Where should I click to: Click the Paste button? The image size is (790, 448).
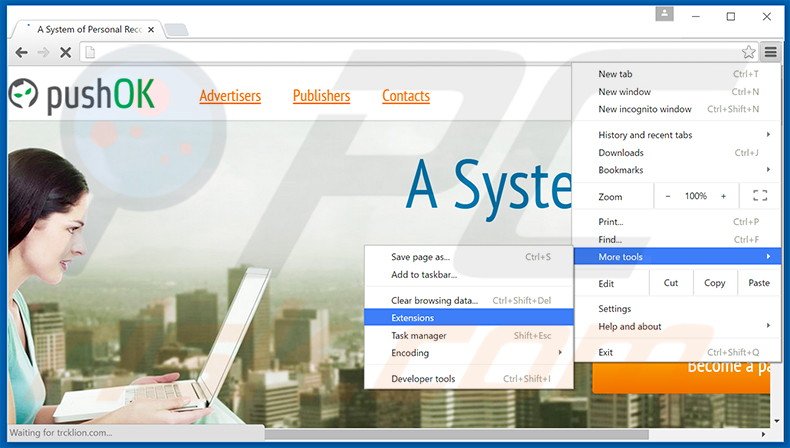[x=759, y=283]
